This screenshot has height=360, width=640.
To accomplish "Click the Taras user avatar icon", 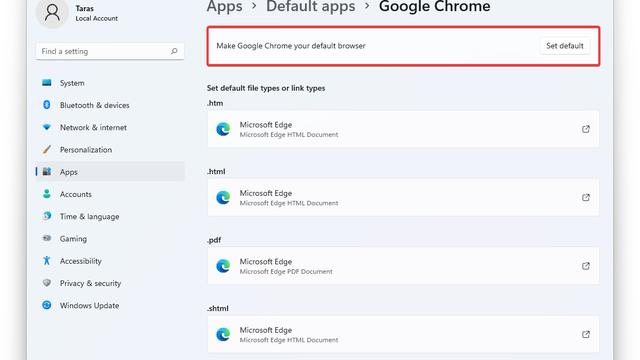I will [52, 13].
